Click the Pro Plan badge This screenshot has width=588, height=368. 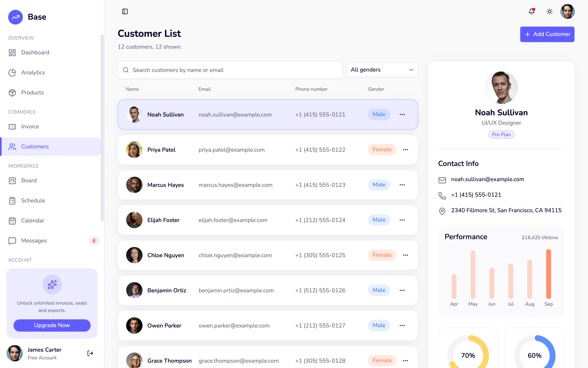[501, 135]
